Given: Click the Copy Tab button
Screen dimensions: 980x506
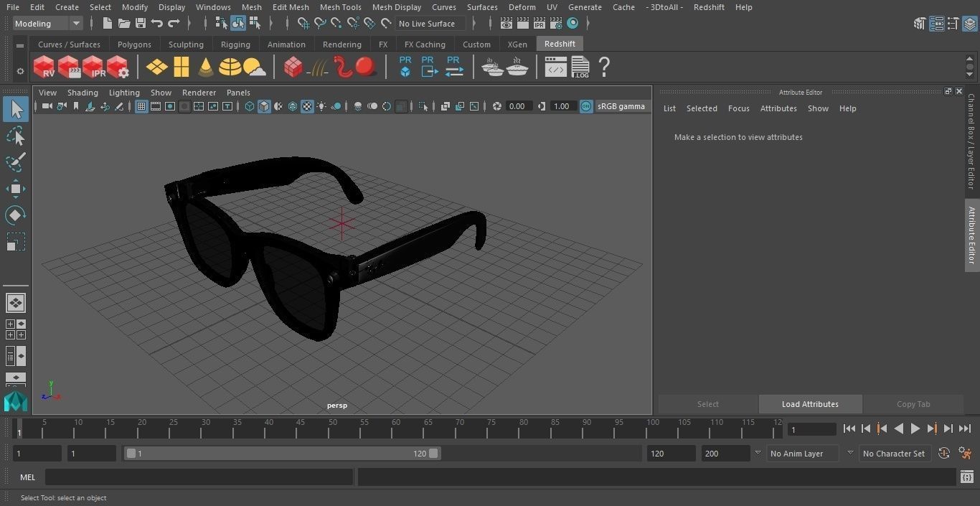Looking at the screenshot, I should [x=913, y=404].
